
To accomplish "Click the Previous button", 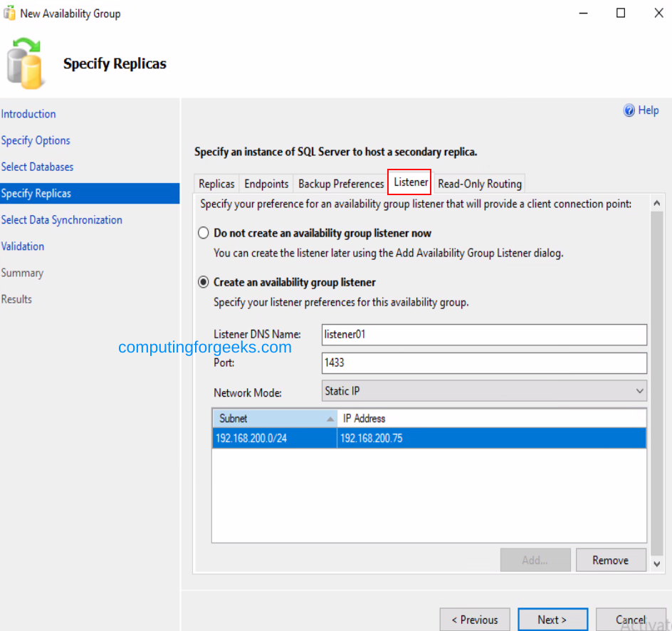I will [x=475, y=619].
